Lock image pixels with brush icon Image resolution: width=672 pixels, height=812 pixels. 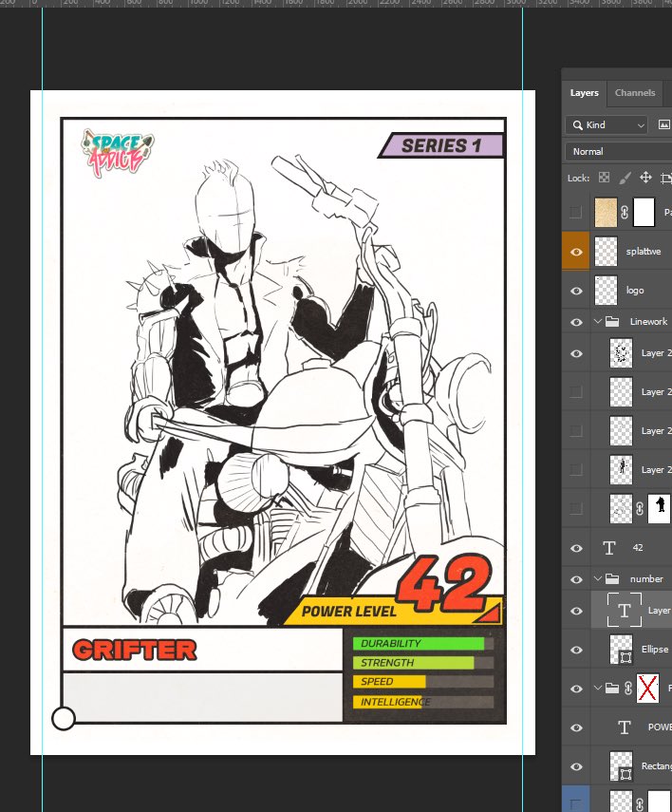[x=625, y=178]
